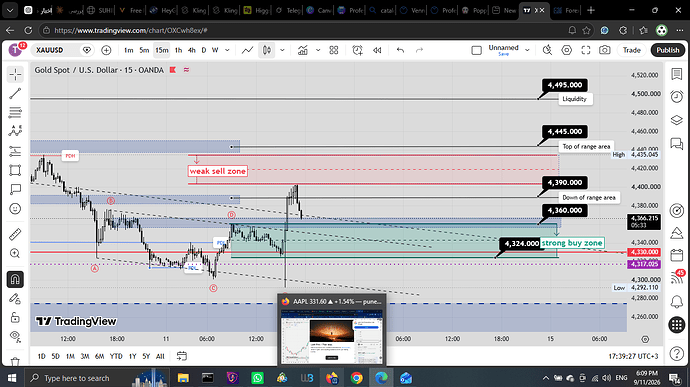Open the line chart style button
690x387 pixels.
point(247,50)
